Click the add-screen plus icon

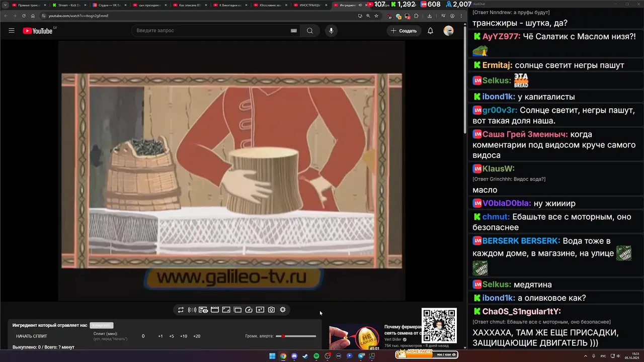tap(260, 310)
